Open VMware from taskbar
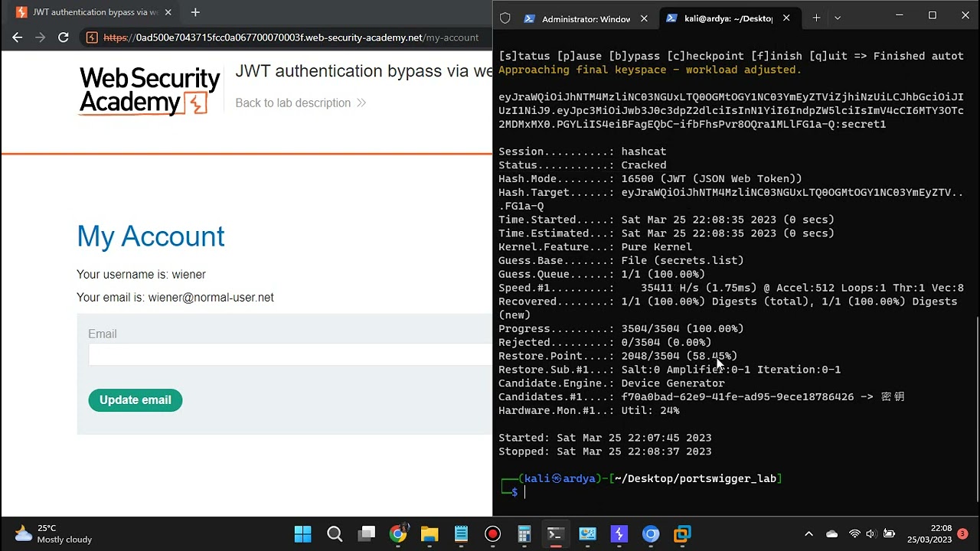 coord(682,533)
